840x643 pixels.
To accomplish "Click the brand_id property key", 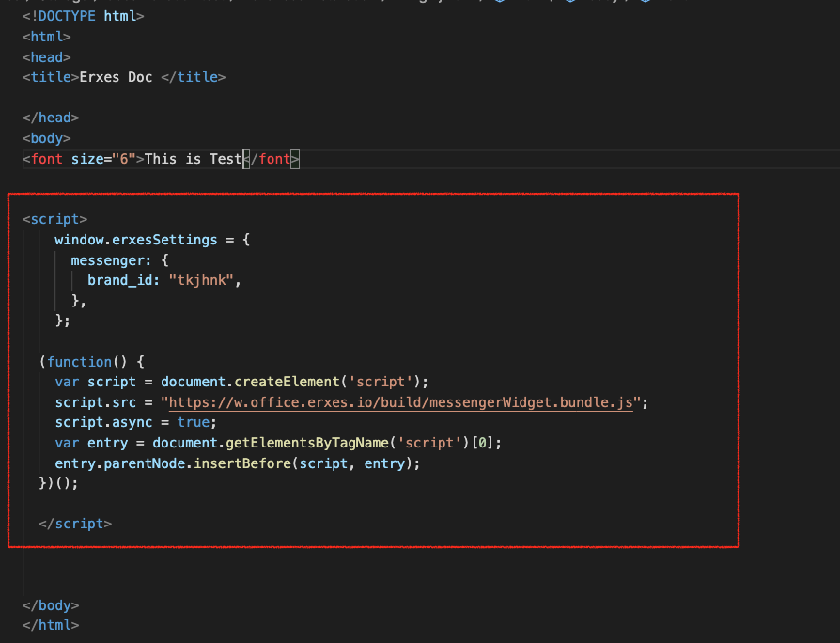I will (x=124, y=280).
